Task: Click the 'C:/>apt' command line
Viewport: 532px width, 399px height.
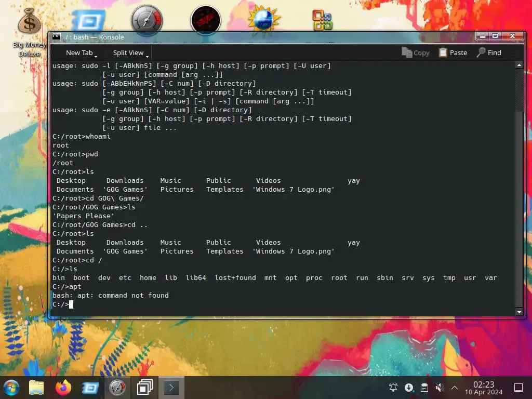Action: click(67, 287)
